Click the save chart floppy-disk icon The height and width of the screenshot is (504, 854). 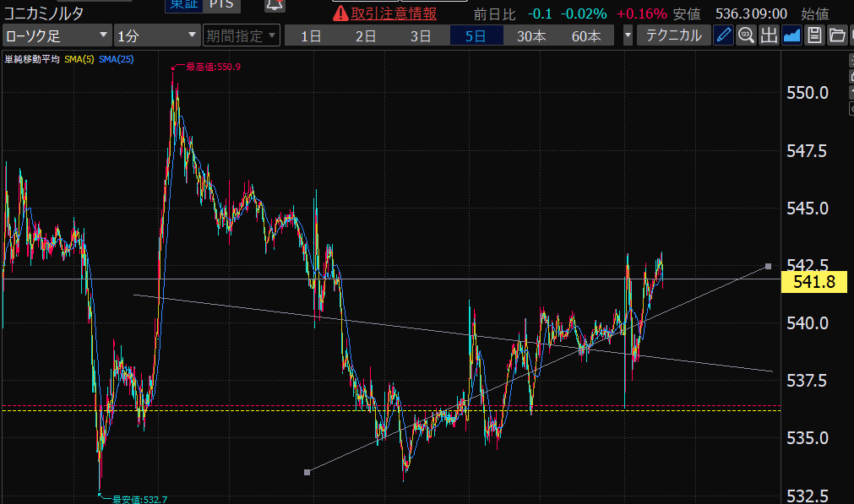coord(814,35)
